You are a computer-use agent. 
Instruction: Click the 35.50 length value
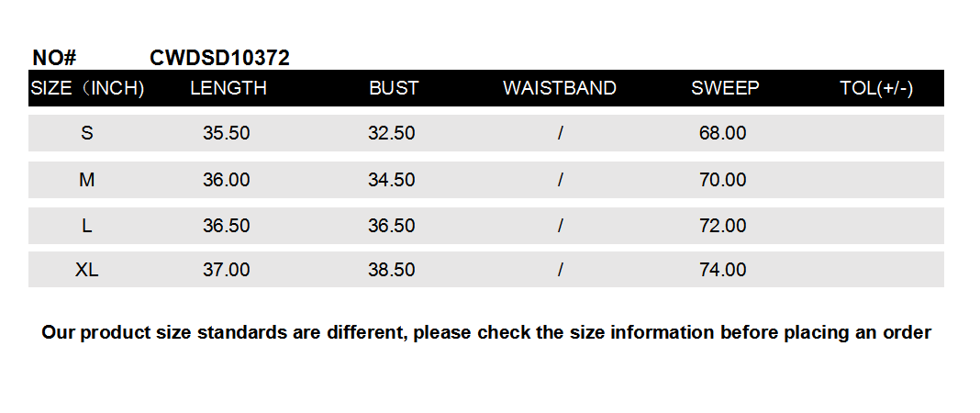tap(227, 133)
